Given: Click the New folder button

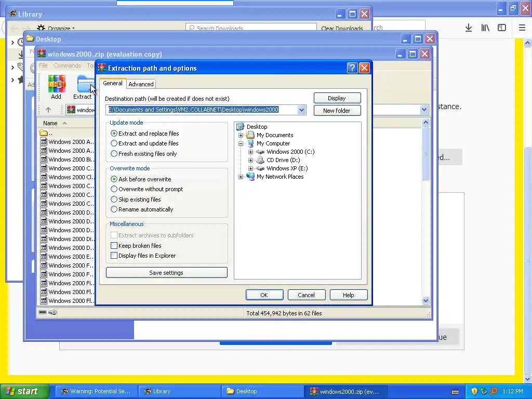Looking at the screenshot, I should pyautogui.click(x=337, y=110).
